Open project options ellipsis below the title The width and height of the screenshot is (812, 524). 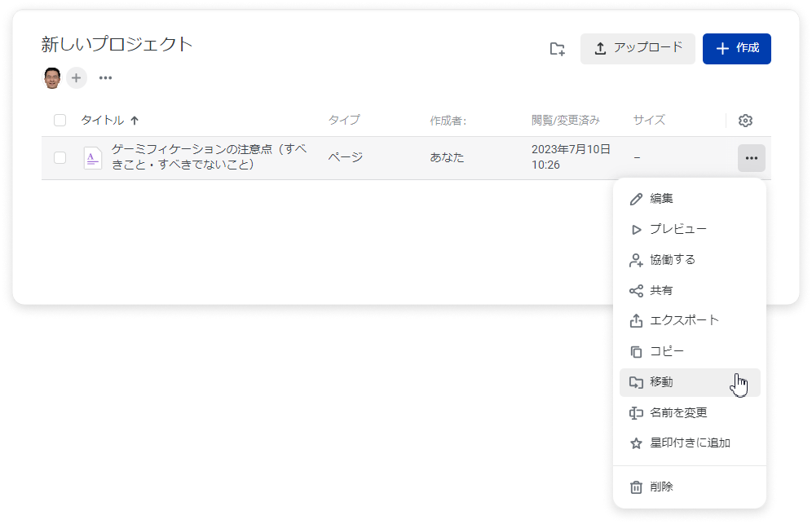coord(106,78)
